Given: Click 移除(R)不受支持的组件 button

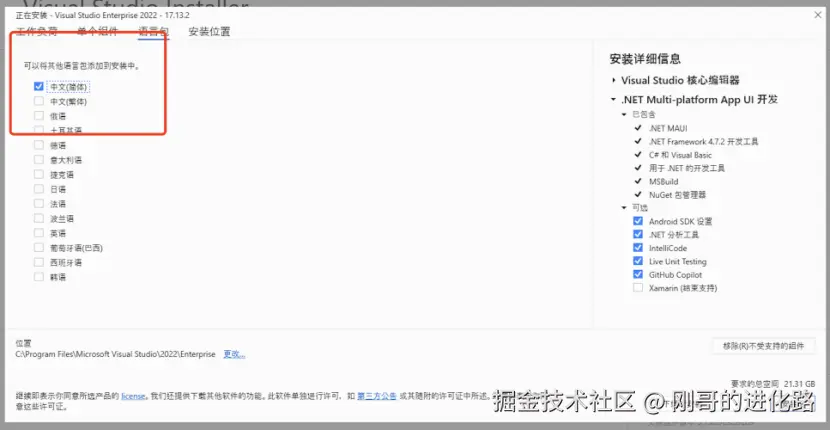Looking at the screenshot, I should pyautogui.click(x=763, y=346).
